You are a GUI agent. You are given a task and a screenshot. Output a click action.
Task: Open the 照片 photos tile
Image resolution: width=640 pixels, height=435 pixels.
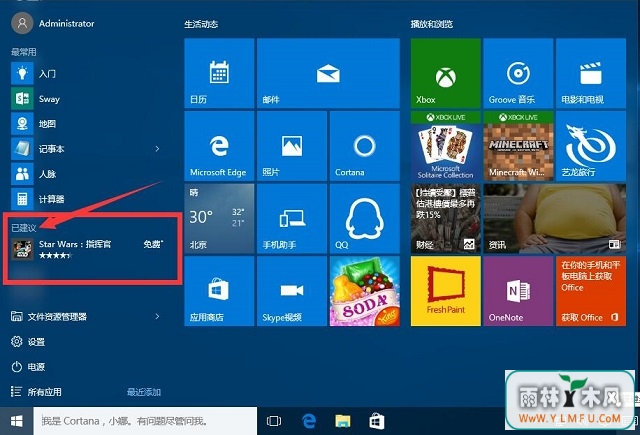coord(292,146)
